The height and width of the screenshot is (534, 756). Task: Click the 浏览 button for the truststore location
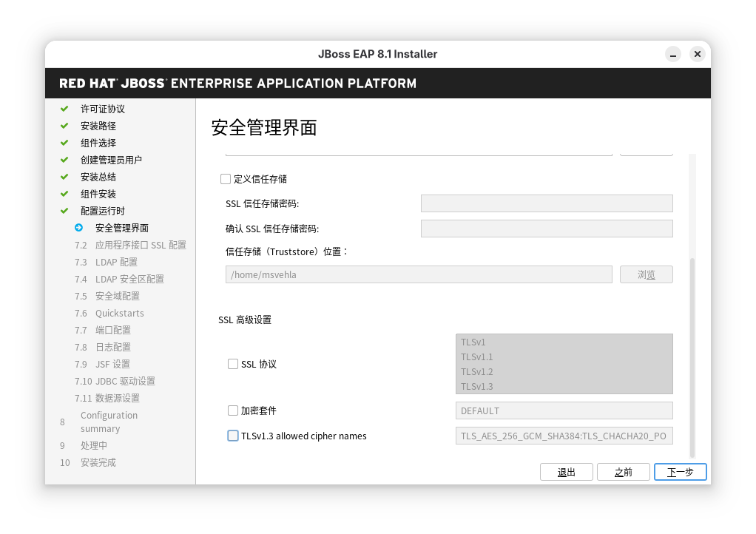pos(647,274)
